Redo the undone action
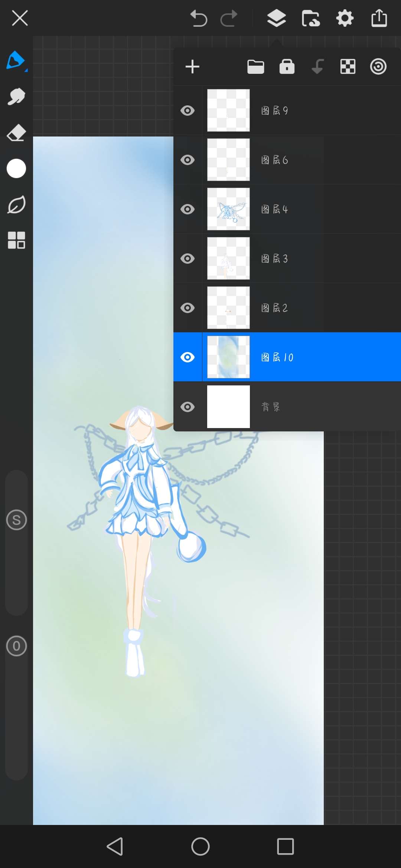The width and height of the screenshot is (401, 868). click(x=229, y=18)
